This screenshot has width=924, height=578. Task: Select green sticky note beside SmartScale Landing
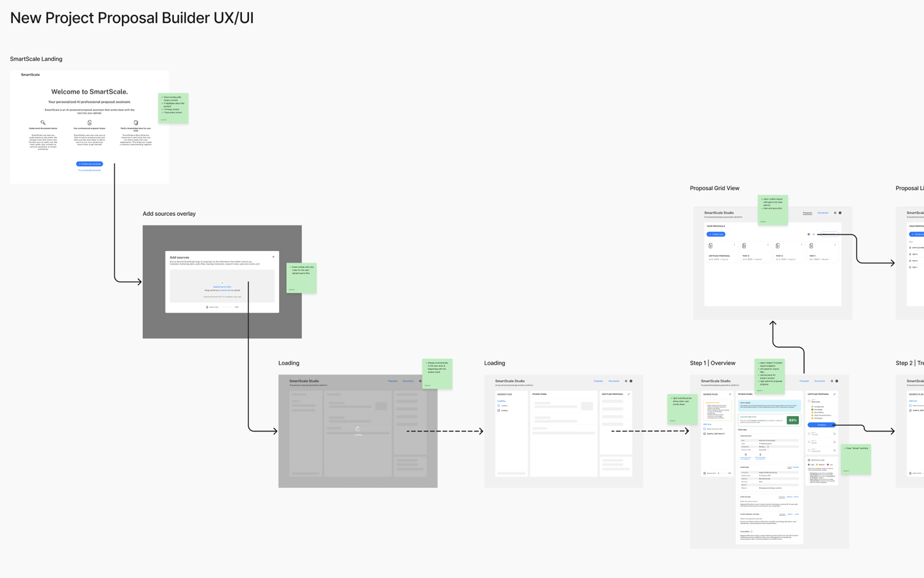tap(173, 108)
